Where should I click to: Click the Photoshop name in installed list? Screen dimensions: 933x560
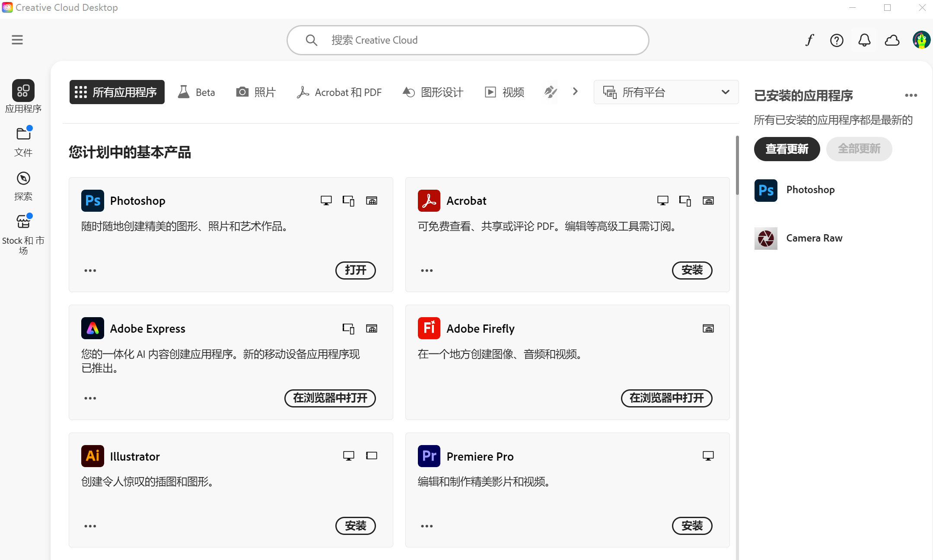(x=810, y=190)
